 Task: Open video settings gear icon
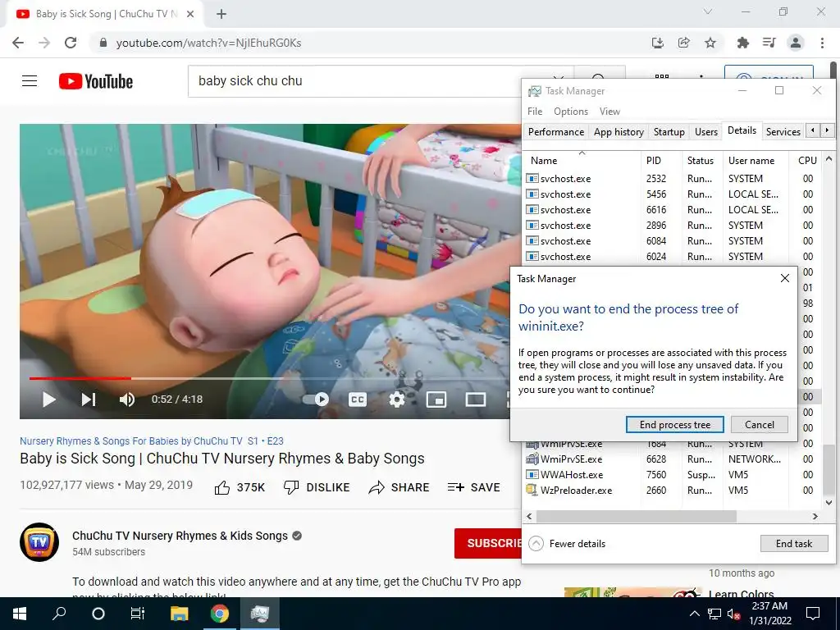point(396,399)
